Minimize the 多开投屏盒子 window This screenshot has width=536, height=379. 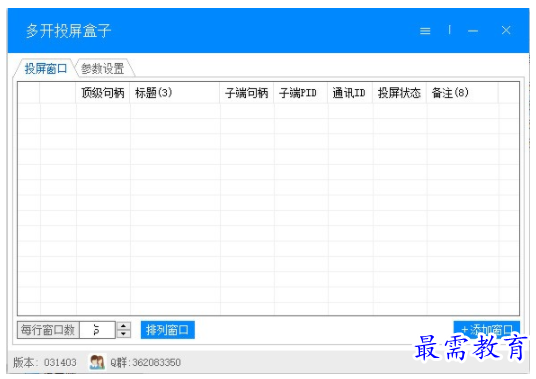(473, 31)
